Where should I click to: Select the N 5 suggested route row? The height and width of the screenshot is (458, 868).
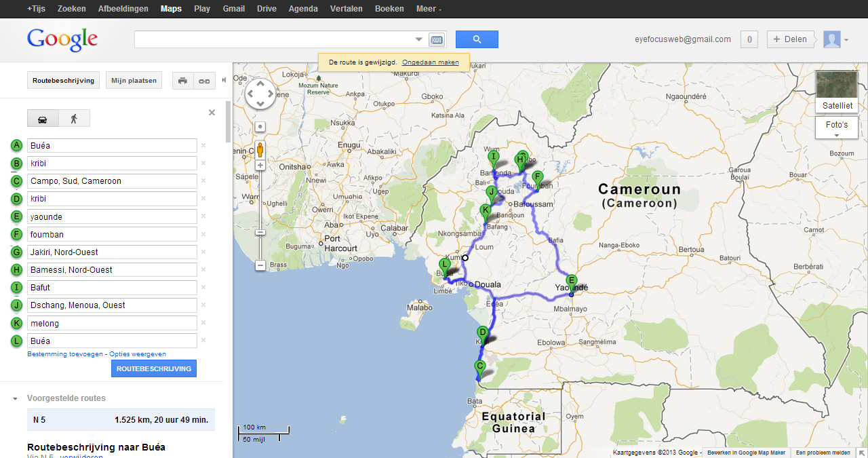(121, 420)
